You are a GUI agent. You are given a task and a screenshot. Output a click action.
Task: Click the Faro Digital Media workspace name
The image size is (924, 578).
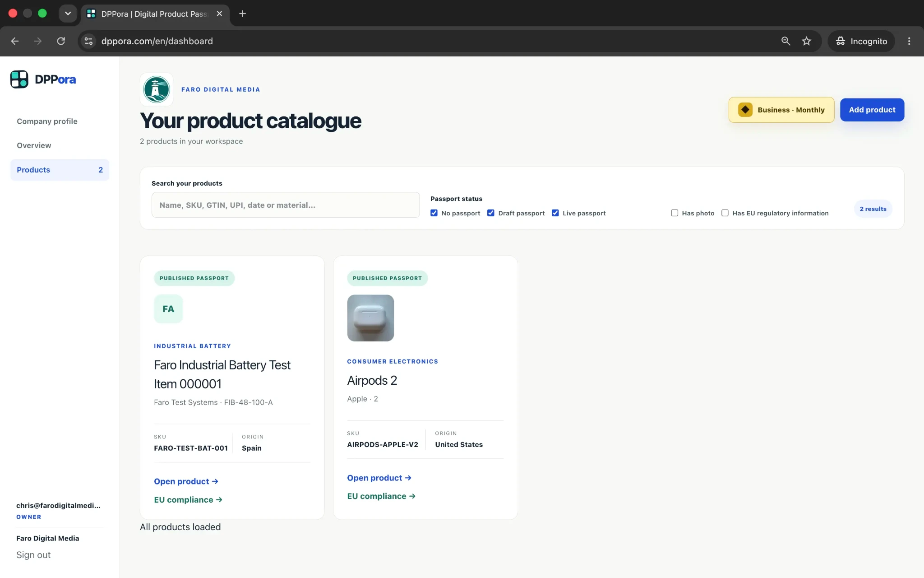click(48, 538)
